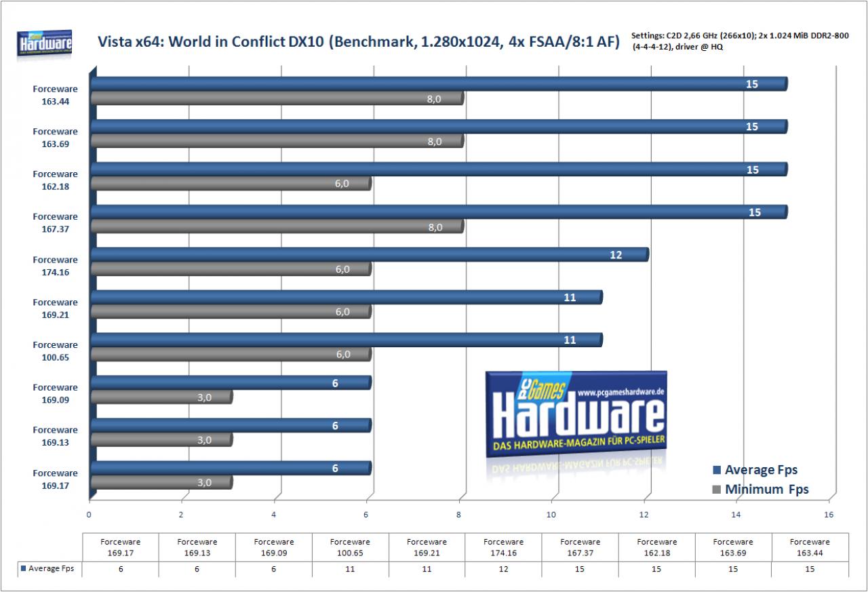Screen dimensions: 868x592
Task: Click the grey Minimum Fps legend swatch
Action: [716, 490]
